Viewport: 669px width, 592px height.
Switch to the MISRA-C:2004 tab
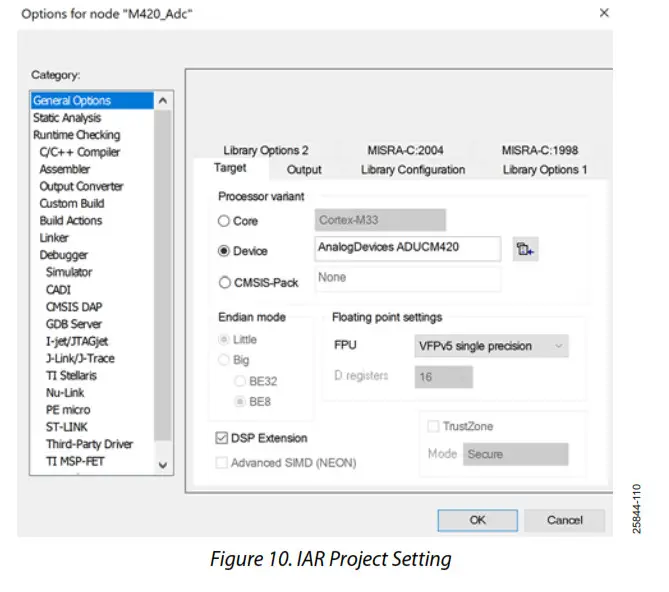tap(405, 150)
